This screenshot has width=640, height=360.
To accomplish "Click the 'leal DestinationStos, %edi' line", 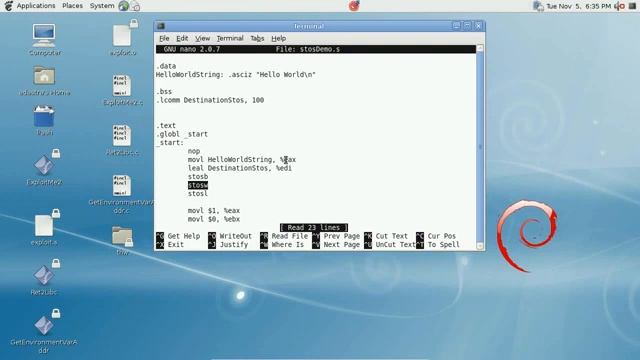I will pyautogui.click(x=240, y=168).
